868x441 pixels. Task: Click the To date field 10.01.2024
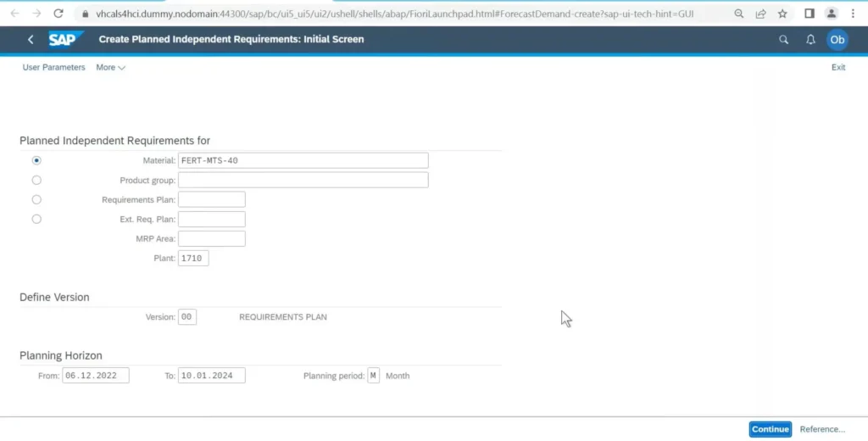(x=211, y=376)
